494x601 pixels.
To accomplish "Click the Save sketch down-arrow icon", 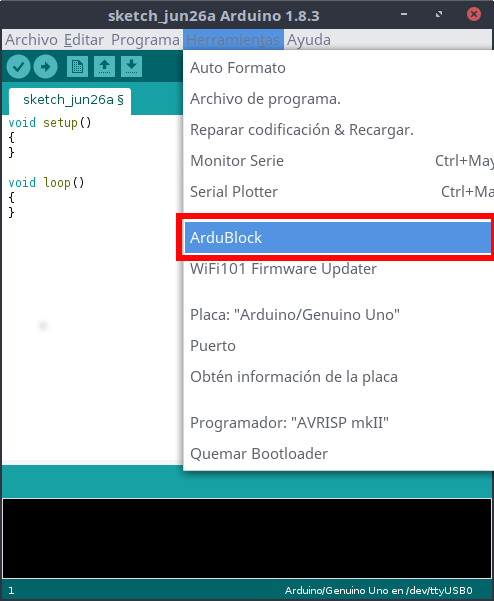I will click(131, 67).
